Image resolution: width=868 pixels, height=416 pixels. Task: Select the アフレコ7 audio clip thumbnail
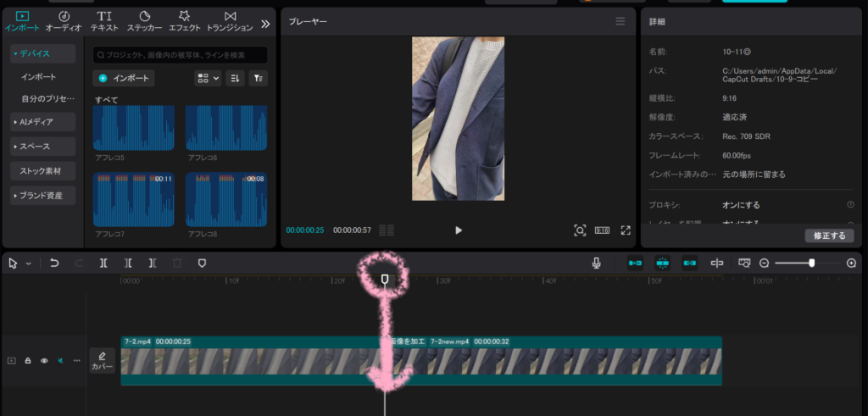133,199
